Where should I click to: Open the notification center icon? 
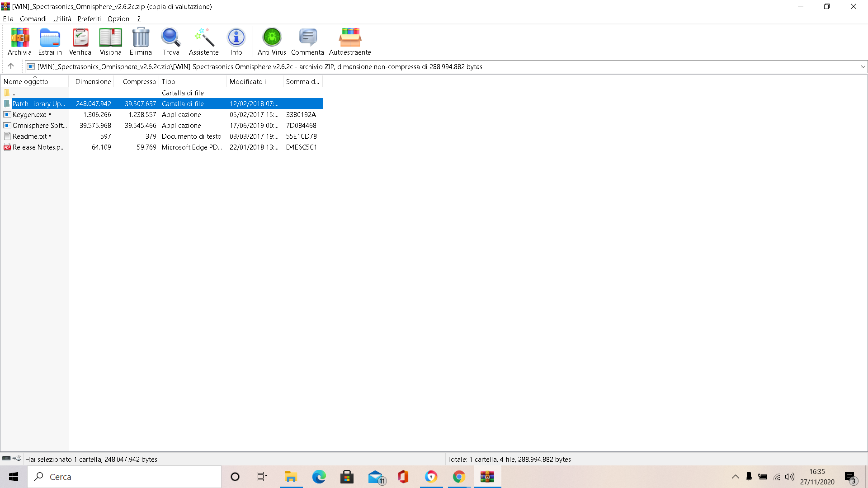(850, 477)
